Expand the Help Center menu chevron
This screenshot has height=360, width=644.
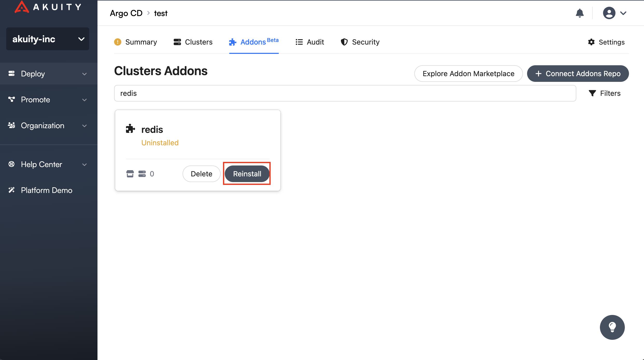(x=85, y=165)
